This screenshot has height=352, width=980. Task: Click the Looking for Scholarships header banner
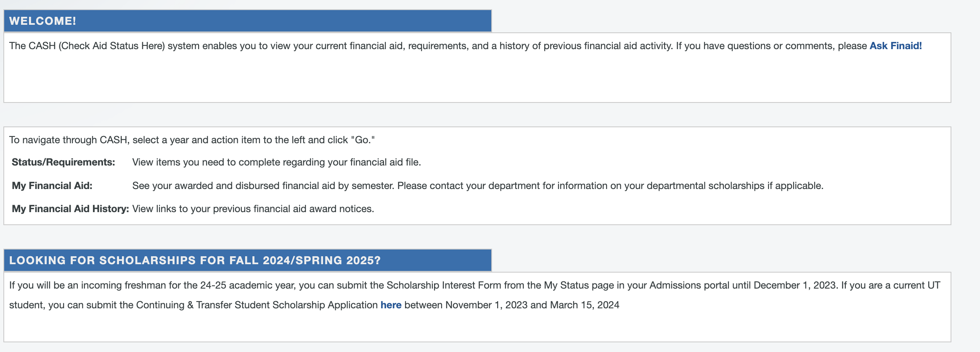click(248, 260)
